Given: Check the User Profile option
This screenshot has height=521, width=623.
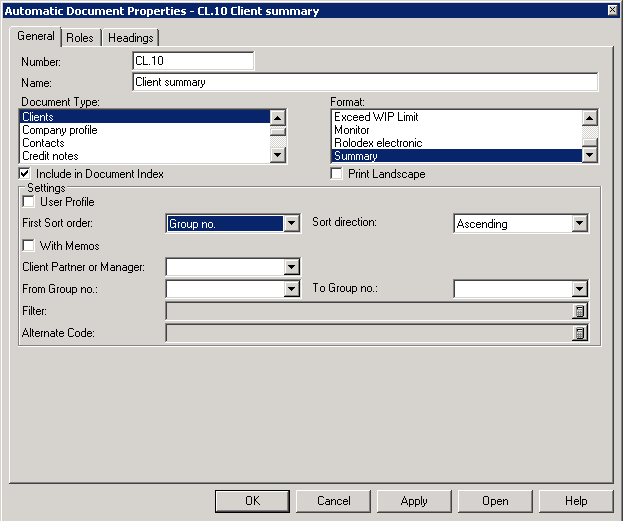Looking at the screenshot, I should pos(28,202).
